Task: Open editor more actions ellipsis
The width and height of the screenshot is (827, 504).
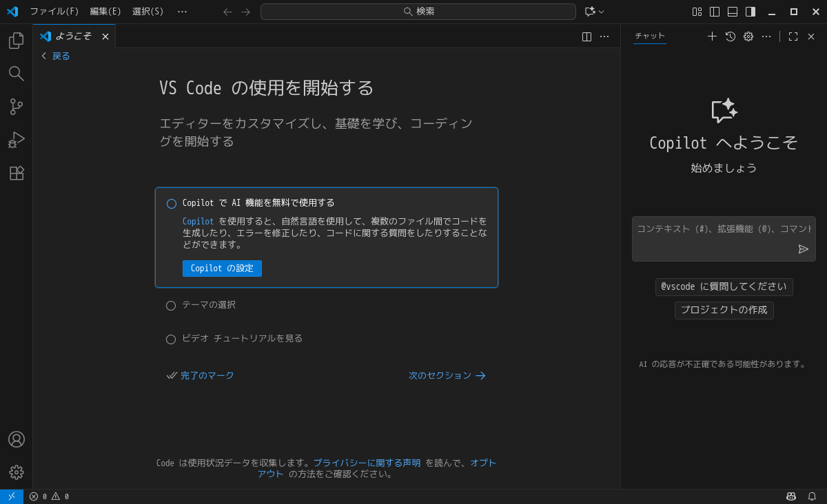Action: pyautogui.click(x=604, y=36)
